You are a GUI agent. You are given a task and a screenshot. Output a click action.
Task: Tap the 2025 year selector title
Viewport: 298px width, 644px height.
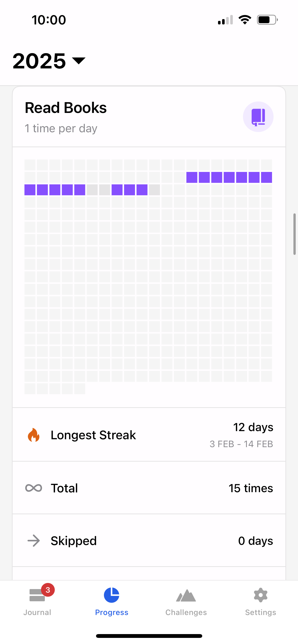click(x=39, y=61)
